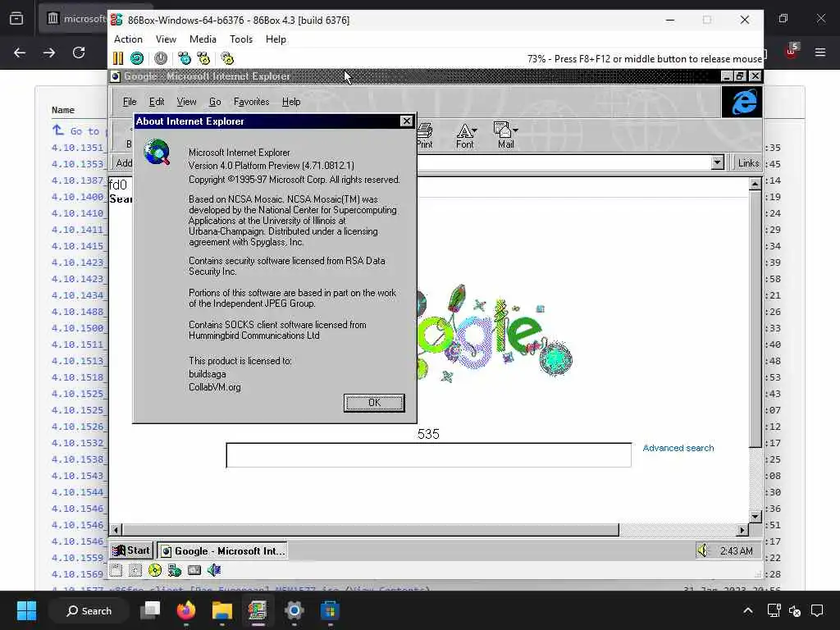Click the Font toolbar icon in Internet Explorer

pos(465,136)
